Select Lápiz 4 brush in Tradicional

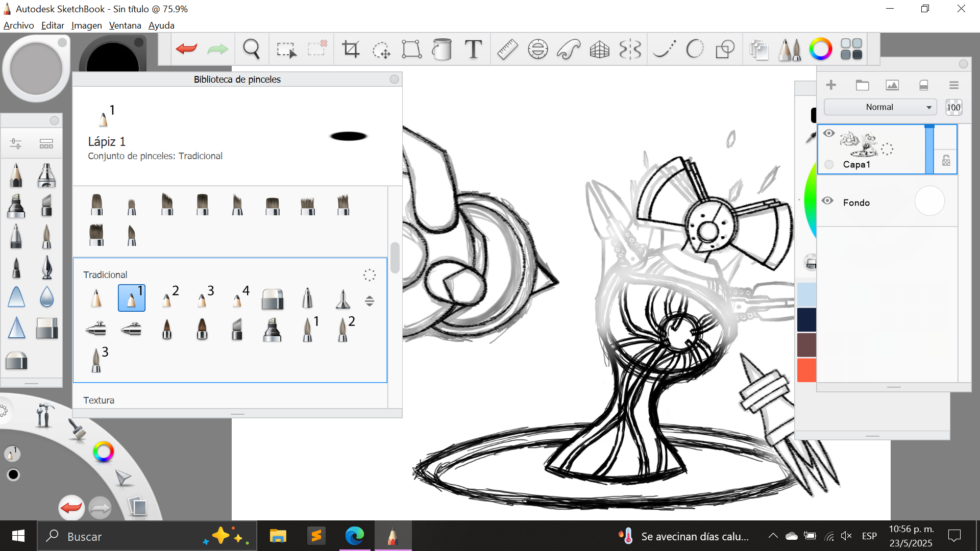coord(238,298)
